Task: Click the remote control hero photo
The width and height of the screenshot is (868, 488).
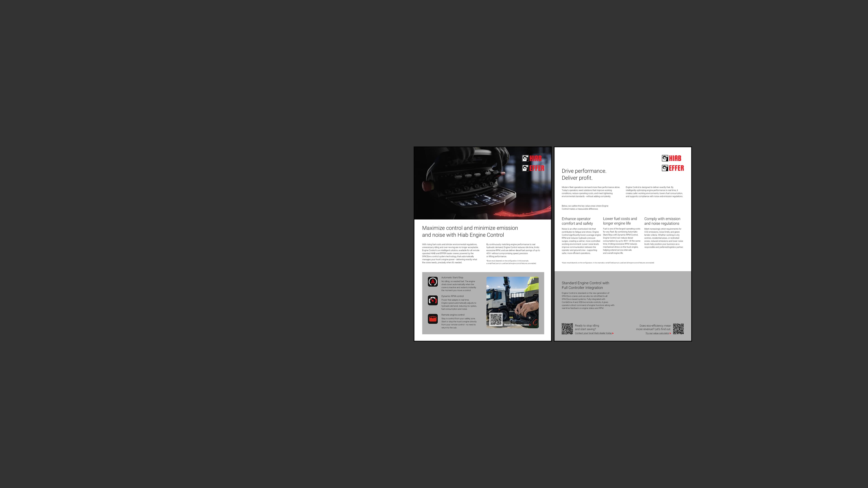Action: point(483,183)
